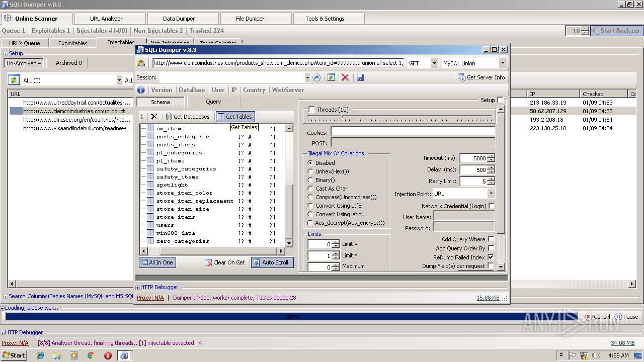Increase the TimeOut (ms) spinner value
This screenshot has width=644, height=362.
491,156
